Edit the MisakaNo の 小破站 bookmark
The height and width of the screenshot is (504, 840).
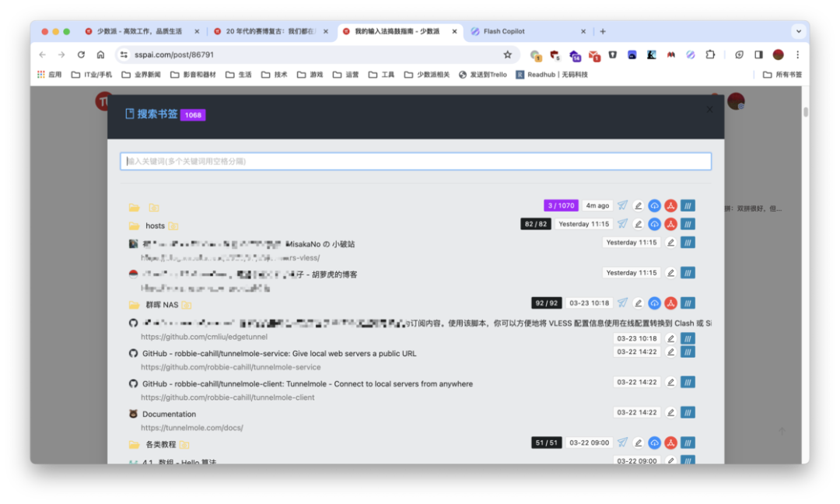670,243
